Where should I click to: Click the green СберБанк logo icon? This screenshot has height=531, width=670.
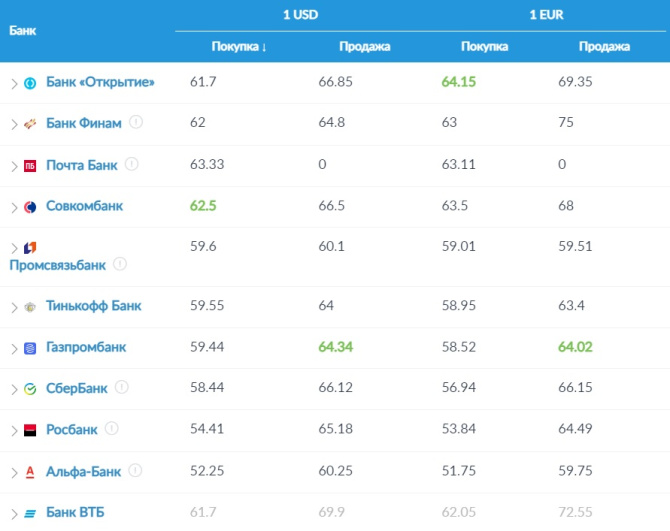click(30, 389)
